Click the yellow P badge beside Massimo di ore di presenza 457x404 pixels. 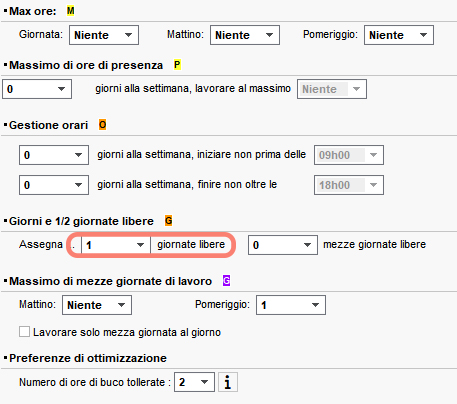click(x=177, y=65)
